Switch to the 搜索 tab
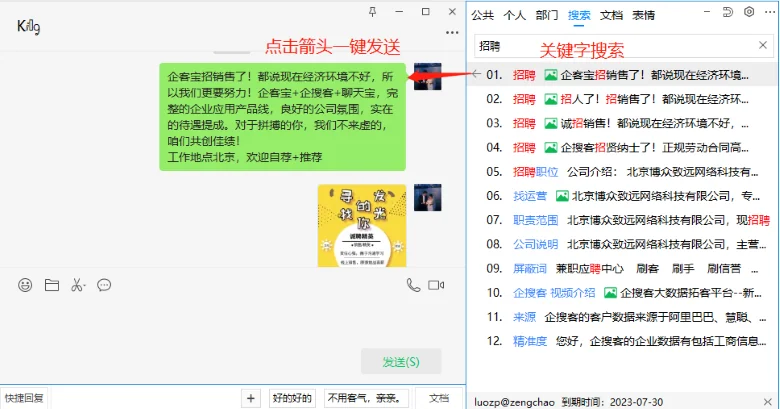The image size is (780, 409). point(579,15)
